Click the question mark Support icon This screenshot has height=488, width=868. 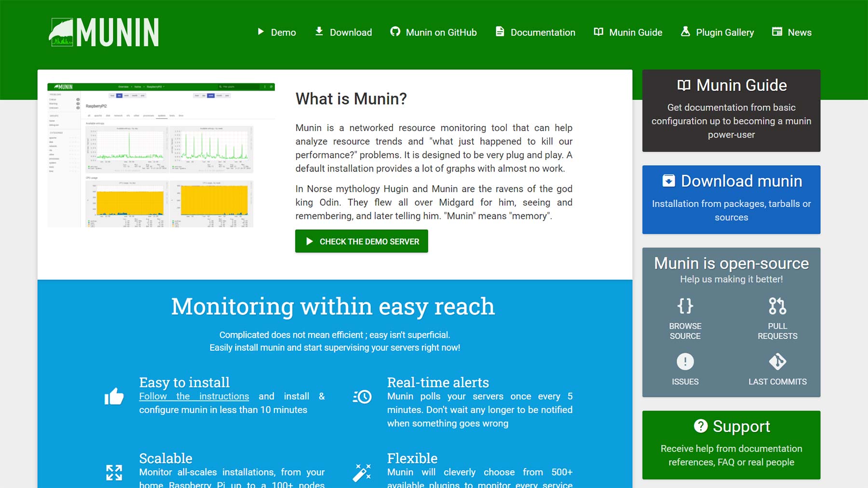click(x=701, y=426)
